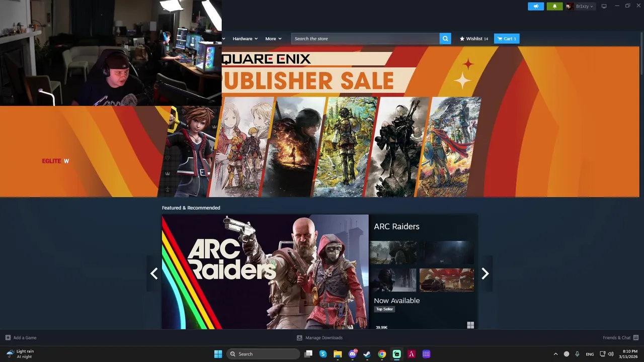The height and width of the screenshot is (362, 644).
Task: Open the green notifications bell
Action: (x=554, y=6)
